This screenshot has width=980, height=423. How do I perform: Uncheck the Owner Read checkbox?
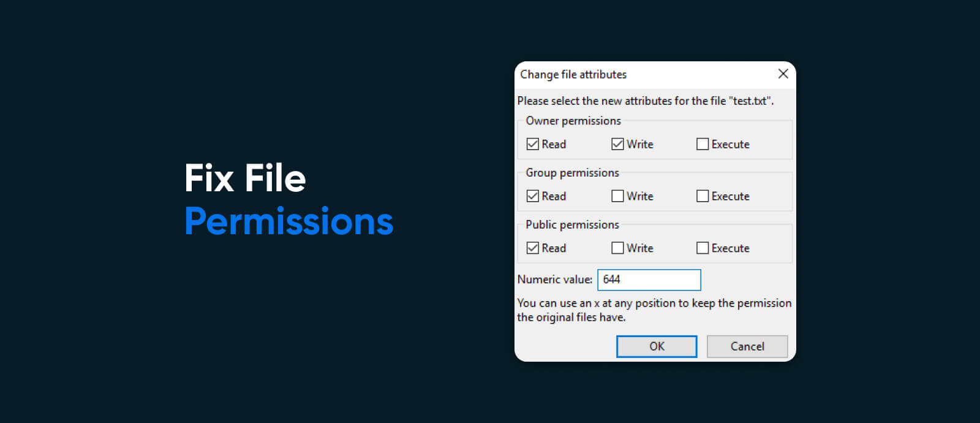click(533, 144)
